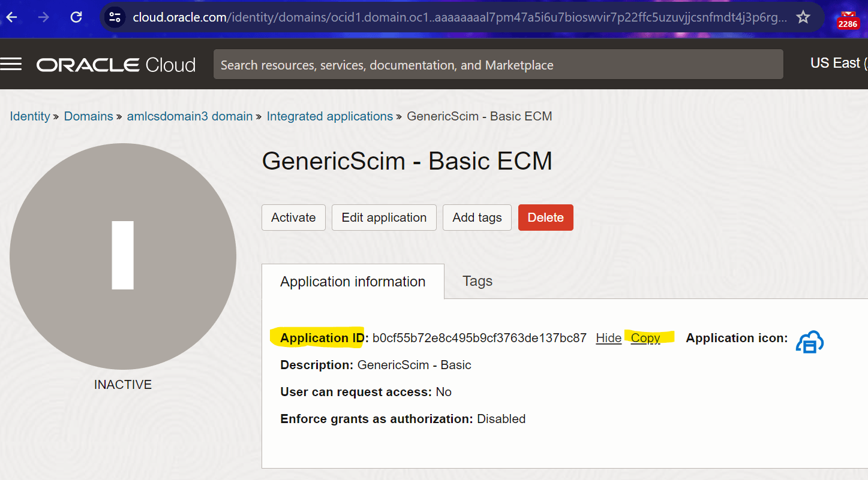Open Integrated applications breadcrumb link

click(330, 116)
